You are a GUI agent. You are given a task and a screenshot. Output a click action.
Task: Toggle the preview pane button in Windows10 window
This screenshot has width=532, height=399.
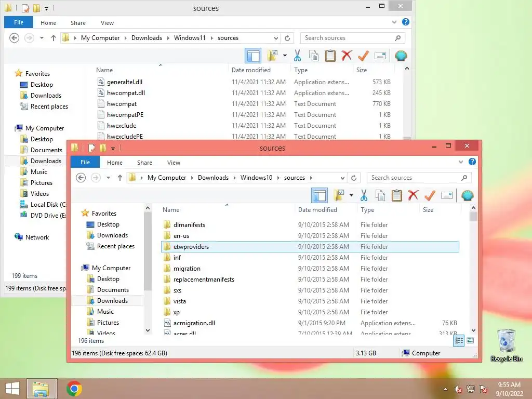pos(320,195)
